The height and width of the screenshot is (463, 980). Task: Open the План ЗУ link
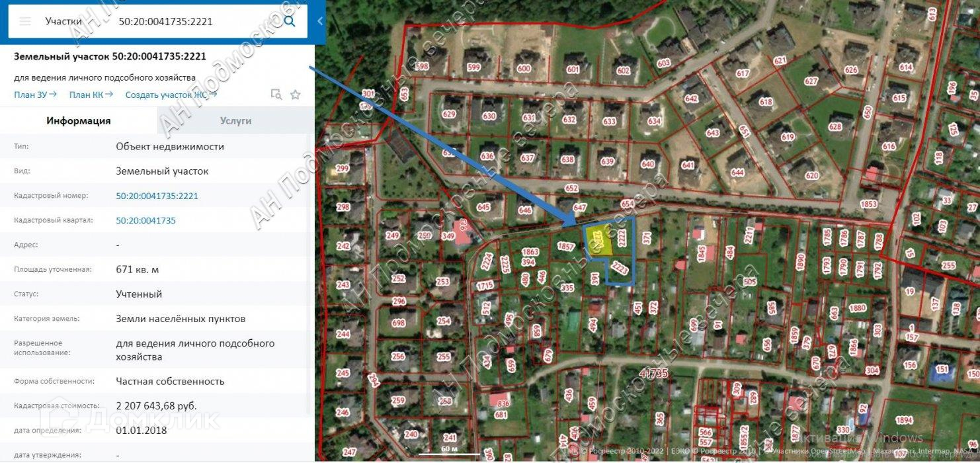point(35,95)
